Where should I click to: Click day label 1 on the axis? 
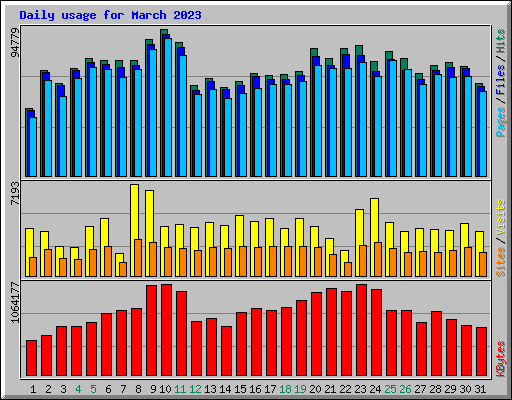pyautogui.click(x=33, y=389)
